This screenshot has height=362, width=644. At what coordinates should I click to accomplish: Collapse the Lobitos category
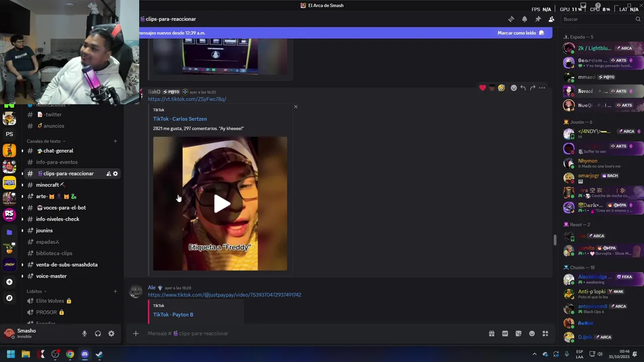(x=36, y=291)
